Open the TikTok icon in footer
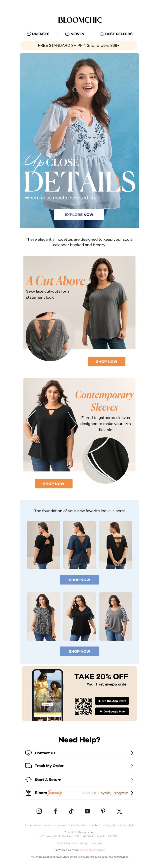The width and height of the screenshot is (159, 868). coord(71,811)
